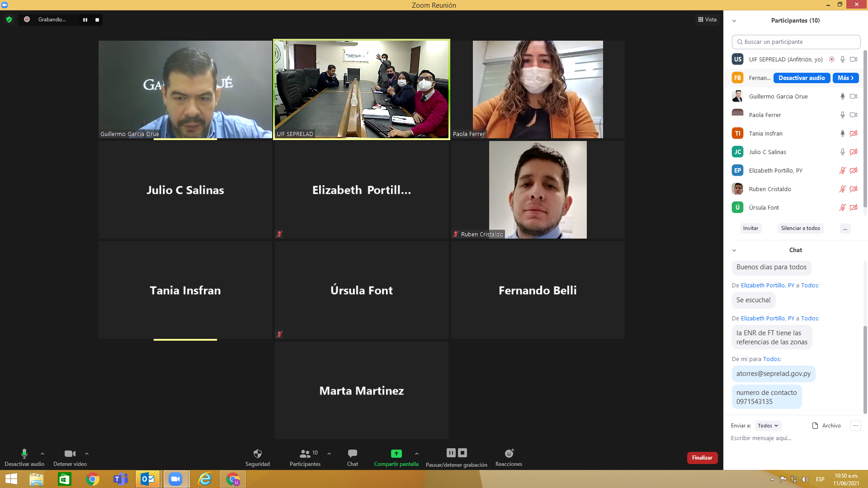Click the Compartir pantalla green icon

click(x=396, y=454)
